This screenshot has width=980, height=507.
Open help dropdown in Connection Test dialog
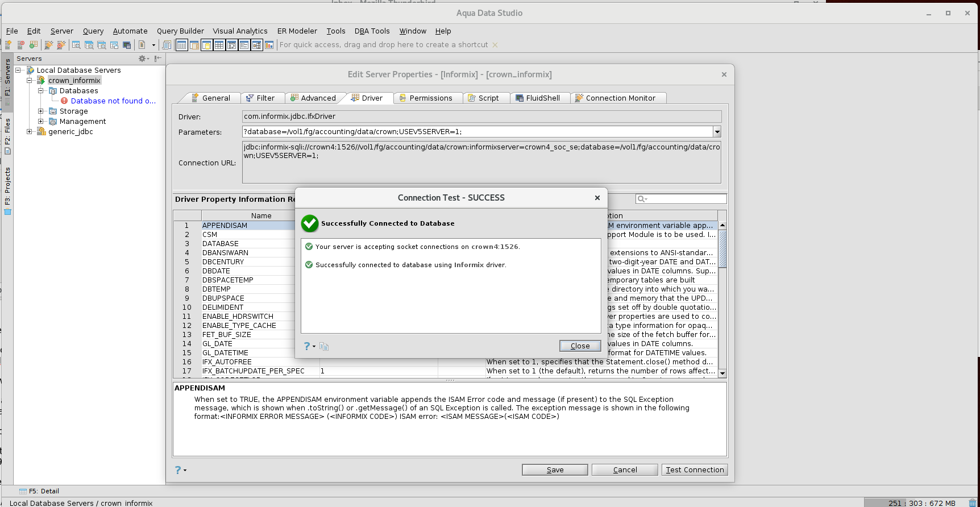pos(309,346)
